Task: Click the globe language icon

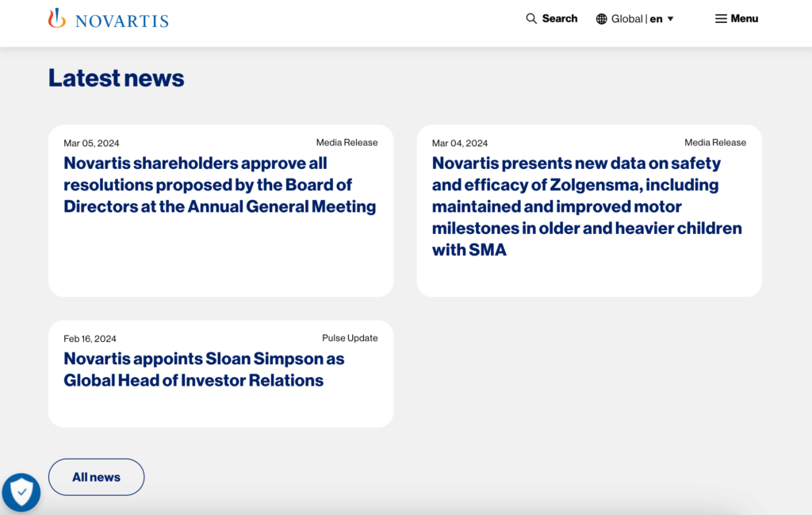Action: coord(602,19)
